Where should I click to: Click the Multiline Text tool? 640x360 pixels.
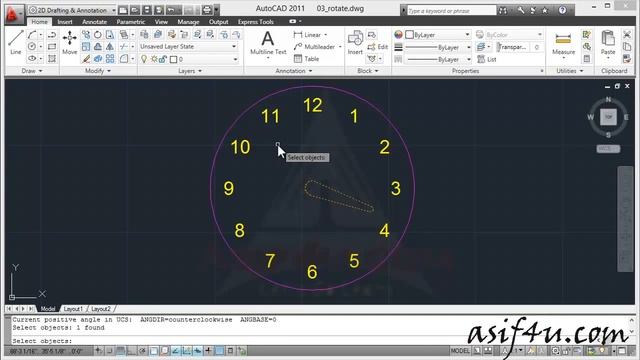point(268,43)
